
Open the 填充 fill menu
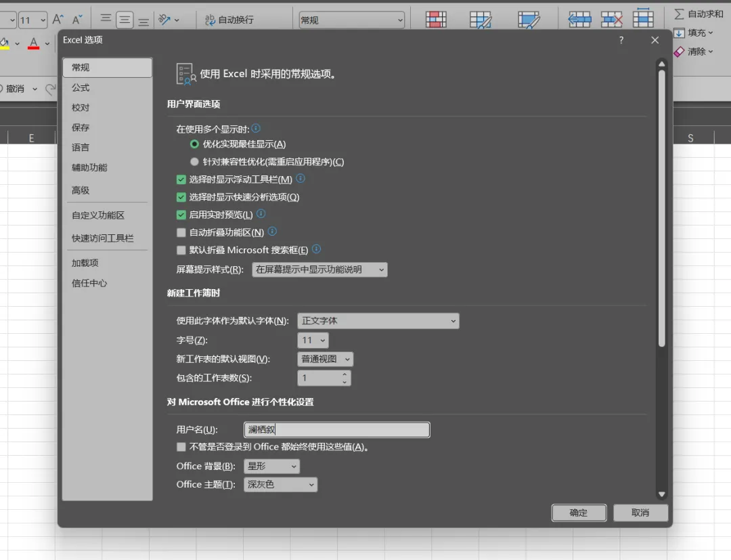pos(694,33)
